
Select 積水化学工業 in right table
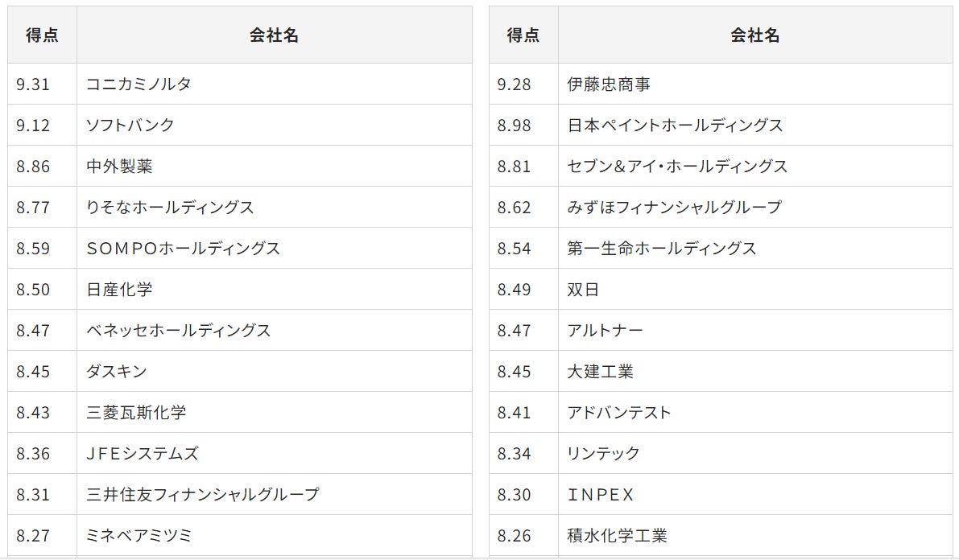617,535
